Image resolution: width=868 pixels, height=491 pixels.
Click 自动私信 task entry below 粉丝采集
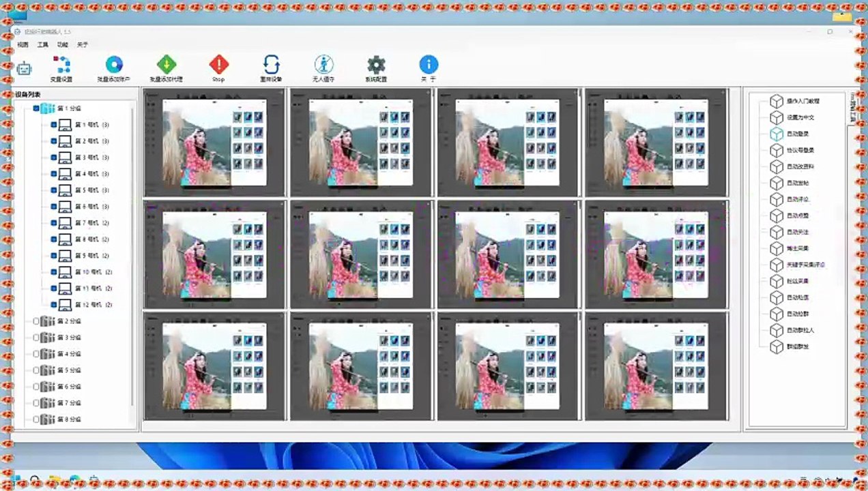(798, 297)
